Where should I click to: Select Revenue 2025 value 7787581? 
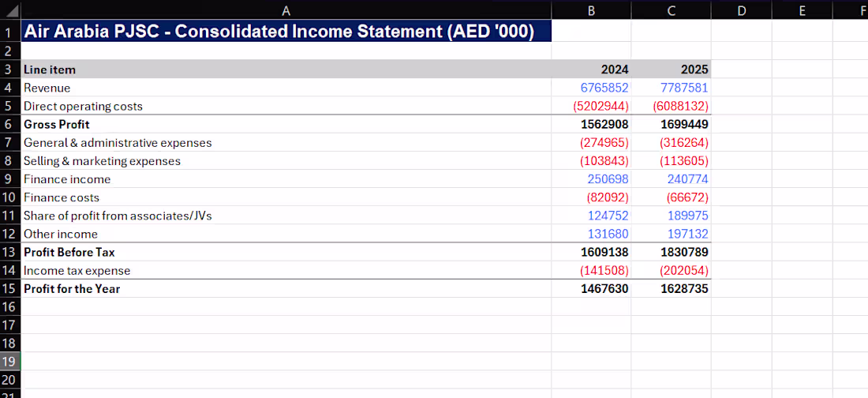coord(671,88)
